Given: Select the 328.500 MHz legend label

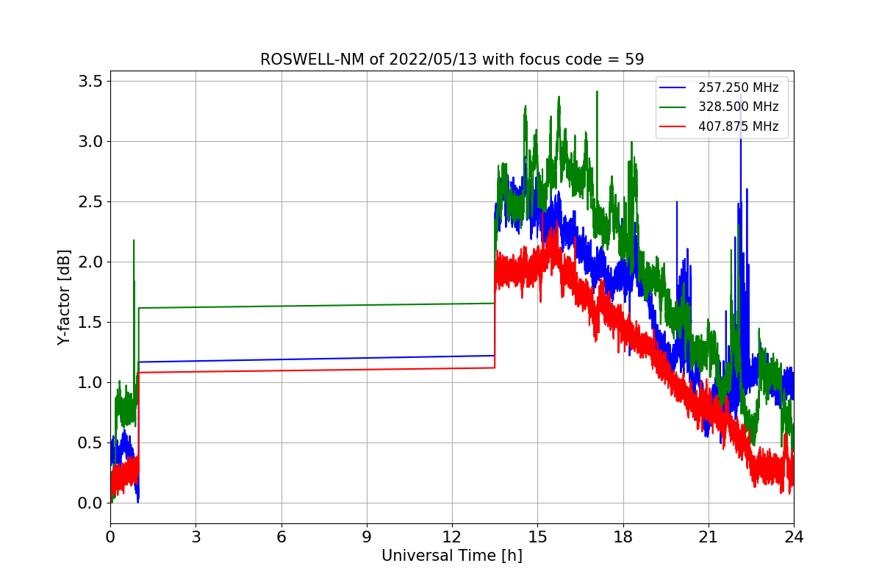Looking at the screenshot, I should click(x=738, y=107).
